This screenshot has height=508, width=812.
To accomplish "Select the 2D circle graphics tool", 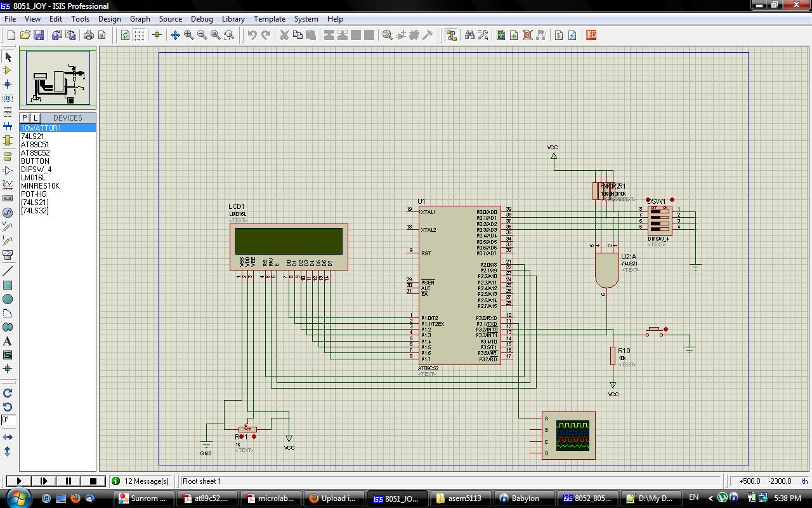I will [8, 299].
